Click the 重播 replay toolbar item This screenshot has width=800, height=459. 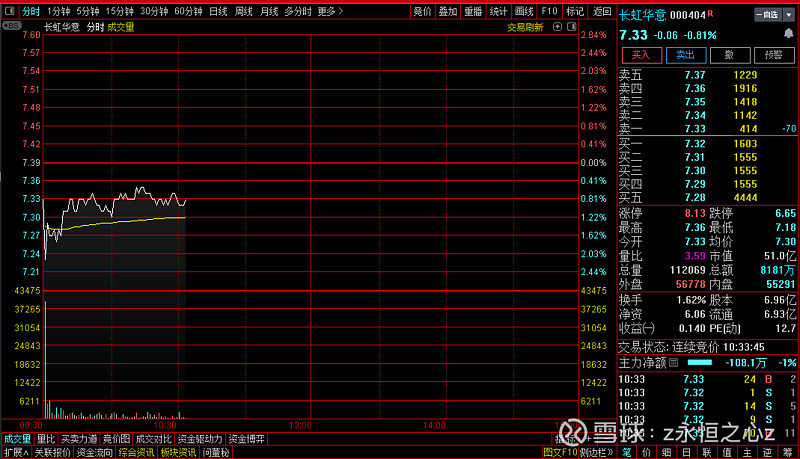(473, 11)
